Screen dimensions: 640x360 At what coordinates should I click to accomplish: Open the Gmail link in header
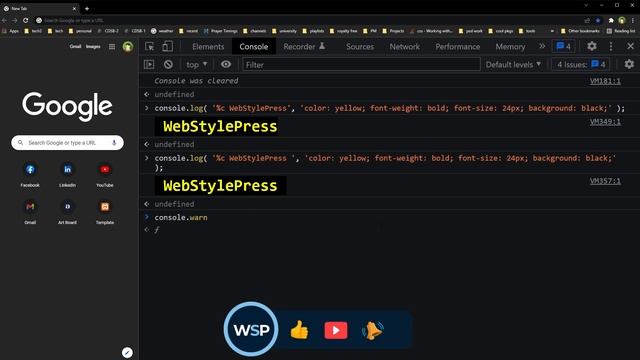click(x=75, y=47)
